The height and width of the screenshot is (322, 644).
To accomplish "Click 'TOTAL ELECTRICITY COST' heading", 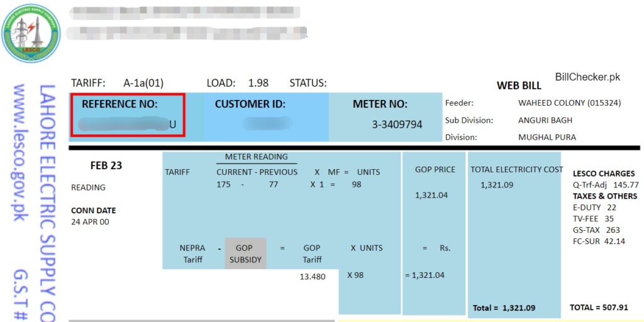I will tap(517, 170).
